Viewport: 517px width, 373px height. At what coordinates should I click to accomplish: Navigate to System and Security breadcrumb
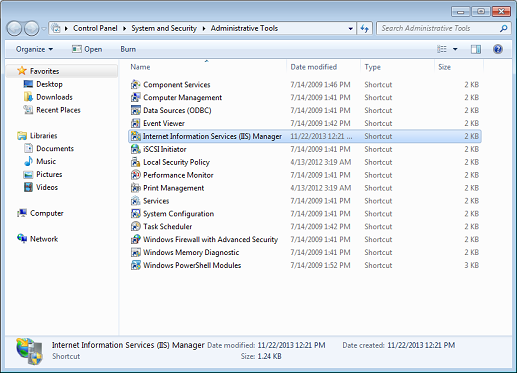click(x=164, y=28)
